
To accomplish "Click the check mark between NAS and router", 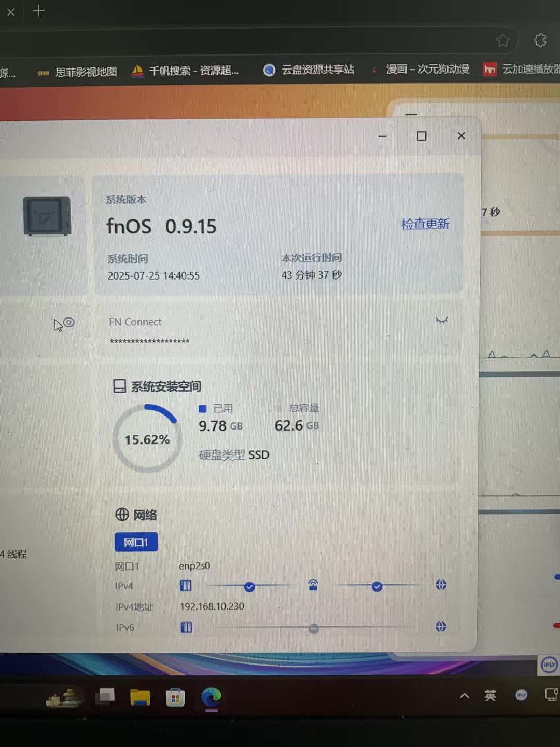I will click(249, 587).
